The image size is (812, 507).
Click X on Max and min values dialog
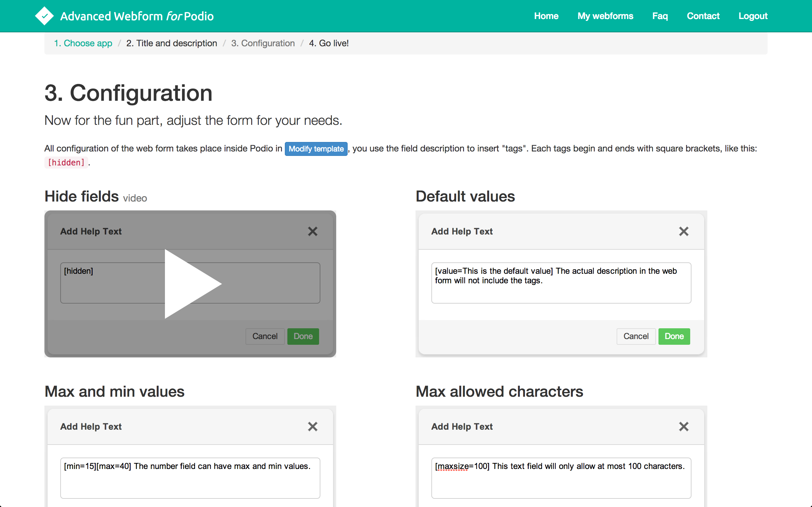pyautogui.click(x=312, y=427)
